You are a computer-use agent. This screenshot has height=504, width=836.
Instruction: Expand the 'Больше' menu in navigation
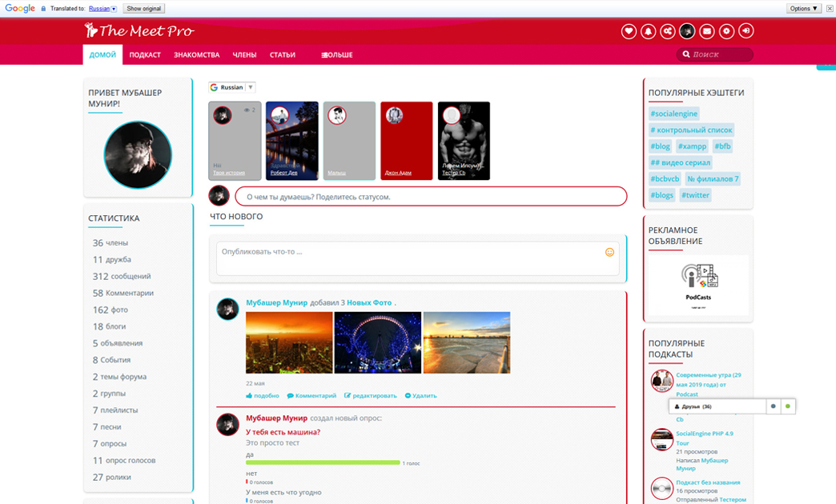(x=337, y=55)
